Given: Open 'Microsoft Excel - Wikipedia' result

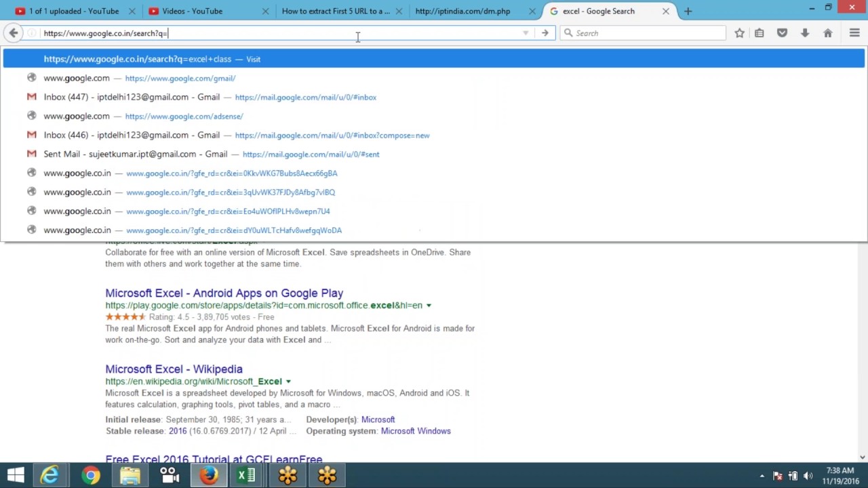Looking at the screenshot, I should [174, 369].
